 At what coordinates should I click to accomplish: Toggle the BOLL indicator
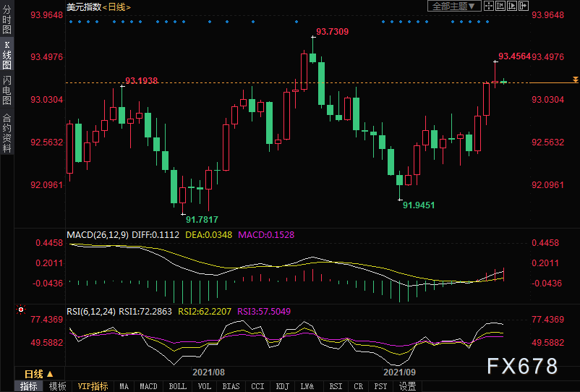click(178, 386)
